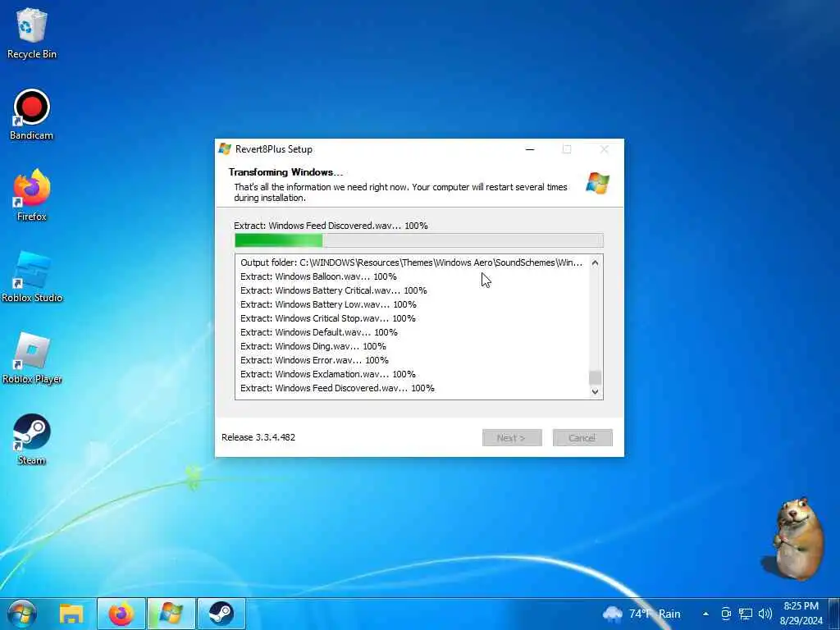Click the Revert8Plus Setup title bar icon
This screenshot has width=840, height=630.
(x=225, y=149)
